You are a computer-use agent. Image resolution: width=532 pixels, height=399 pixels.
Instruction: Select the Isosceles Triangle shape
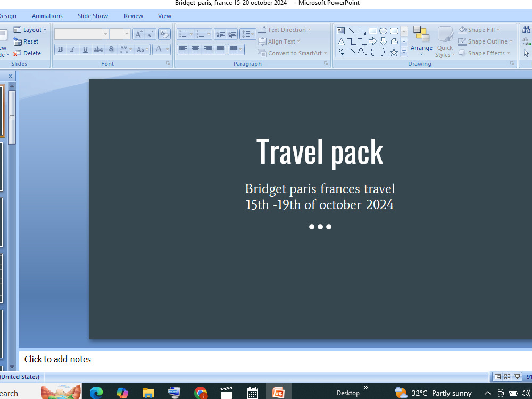click(341, 41)
